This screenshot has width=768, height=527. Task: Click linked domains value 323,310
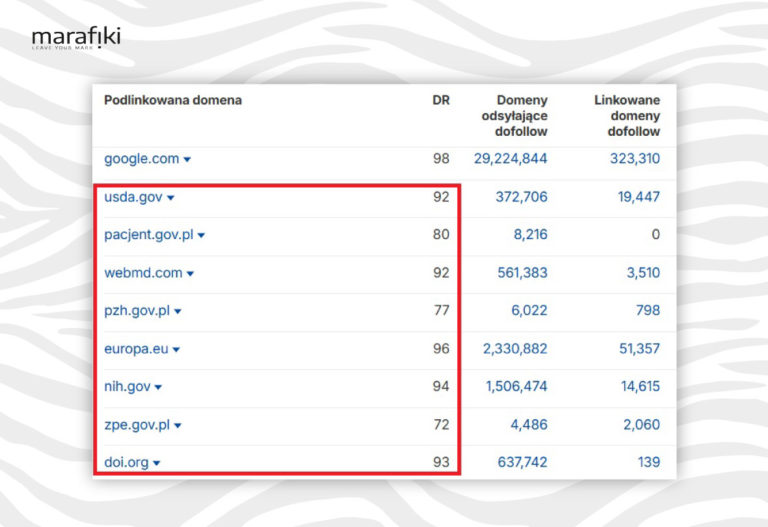[634, 159]
